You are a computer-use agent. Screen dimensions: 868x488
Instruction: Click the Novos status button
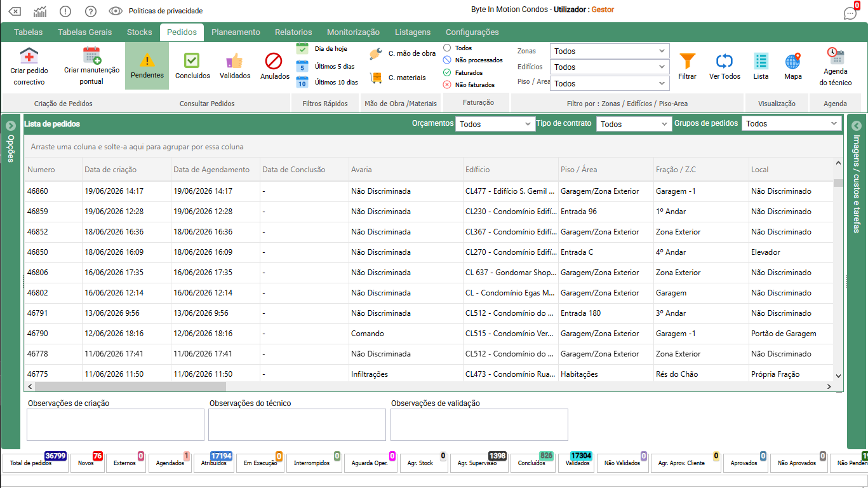86,463
